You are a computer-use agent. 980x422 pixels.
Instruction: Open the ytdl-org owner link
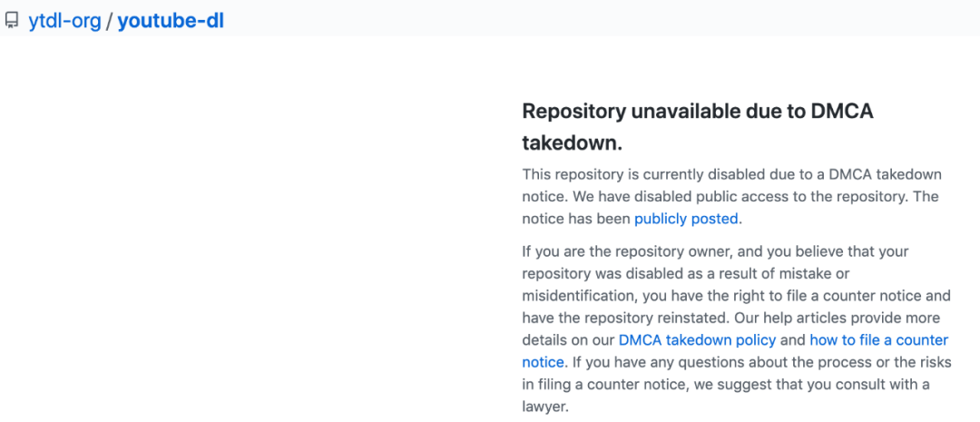(64, 20)
